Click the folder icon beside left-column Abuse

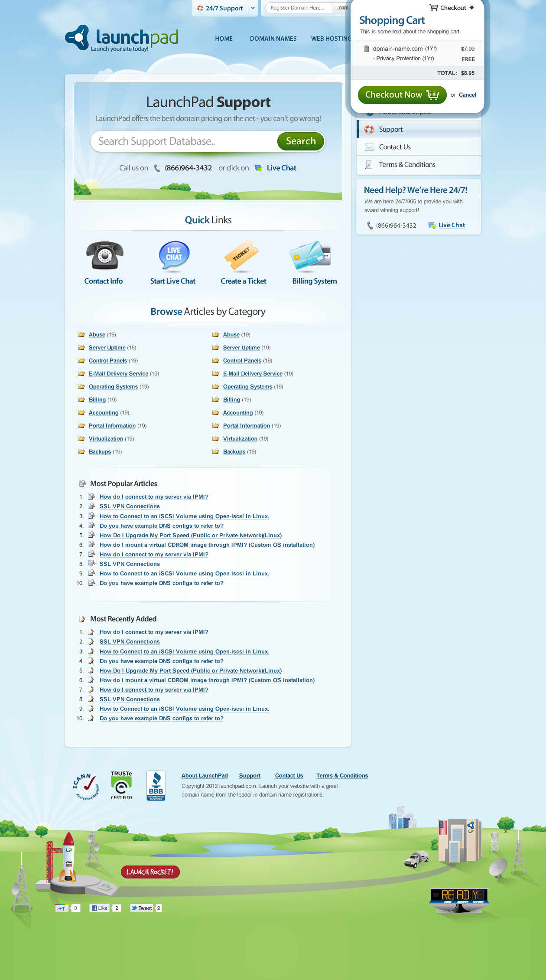(81, 334)
